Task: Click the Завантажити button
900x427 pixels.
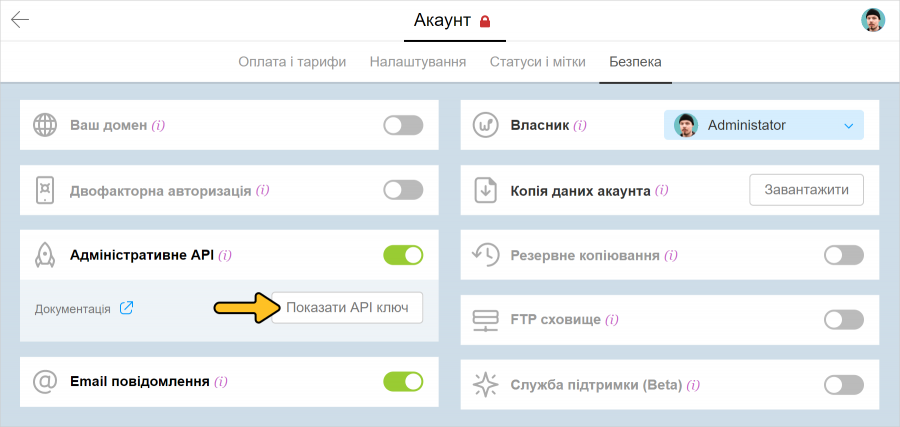Action: point(806,189)
